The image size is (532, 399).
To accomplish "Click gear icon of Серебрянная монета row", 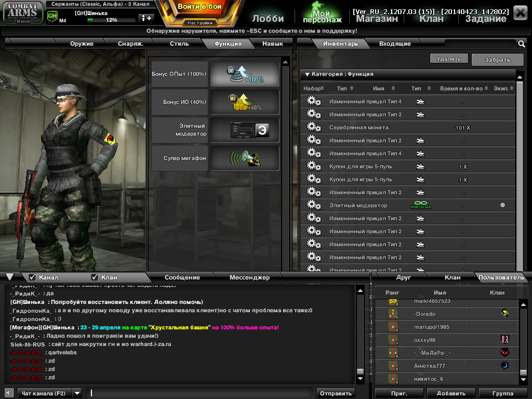I will click(x=314, y=127).
